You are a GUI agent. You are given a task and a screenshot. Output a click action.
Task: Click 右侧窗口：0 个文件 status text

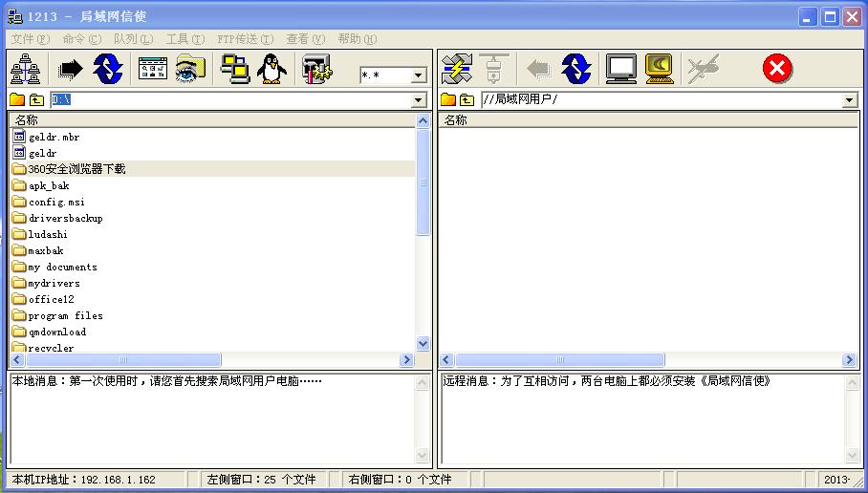point(400,480)
